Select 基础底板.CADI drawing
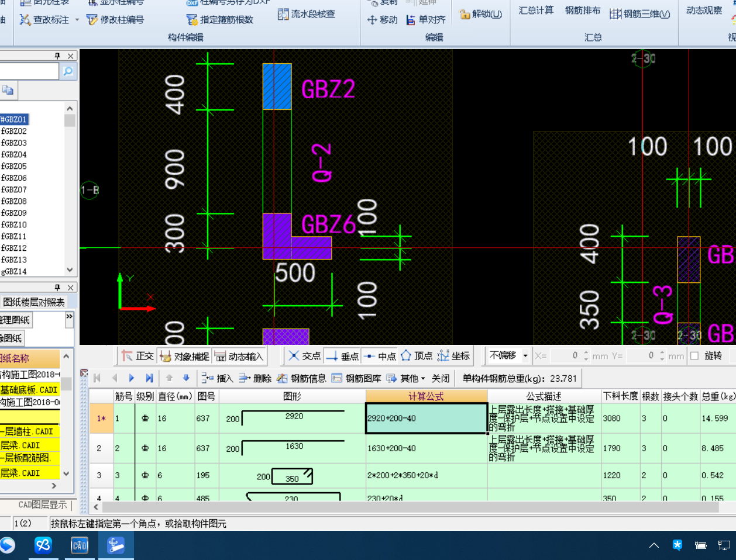736x560 pixels. [29, 389]
